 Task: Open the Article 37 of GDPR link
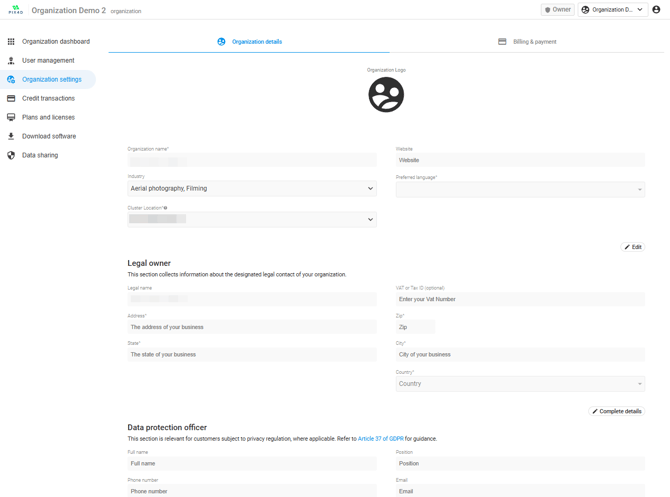[380, 438]
